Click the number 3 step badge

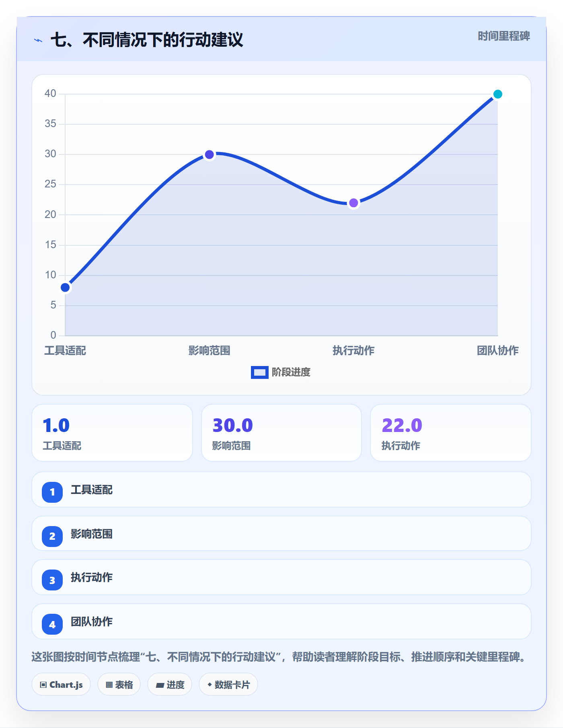click(x=52, y=580)
